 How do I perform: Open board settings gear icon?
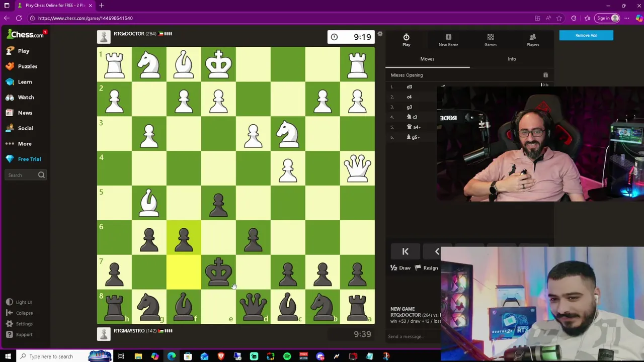[380, 34]
